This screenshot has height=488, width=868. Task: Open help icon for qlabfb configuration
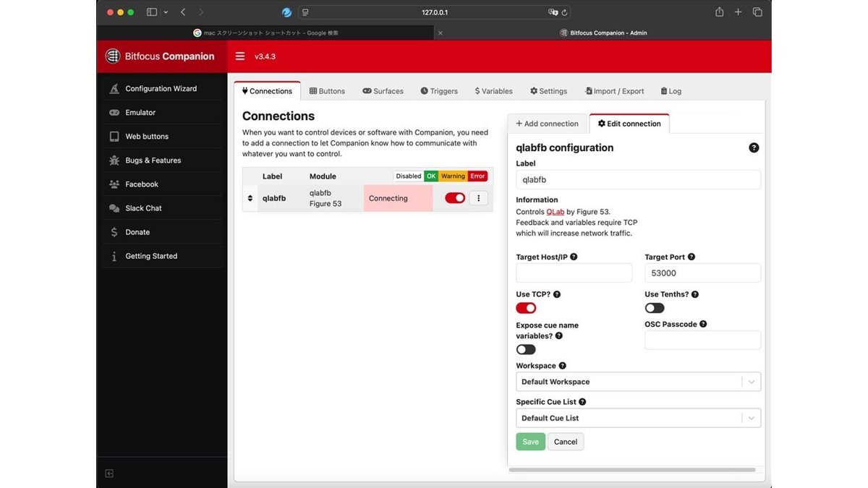tap(754, 147)
